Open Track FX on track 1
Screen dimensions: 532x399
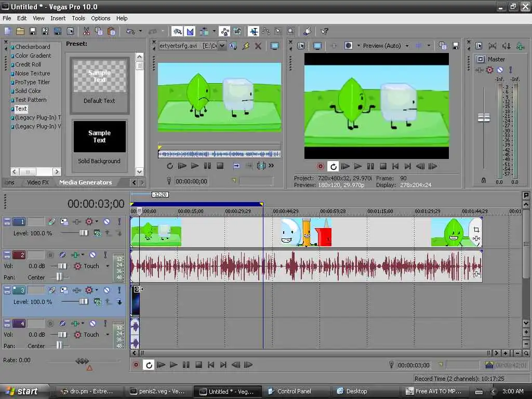click(x=89, y=222)
